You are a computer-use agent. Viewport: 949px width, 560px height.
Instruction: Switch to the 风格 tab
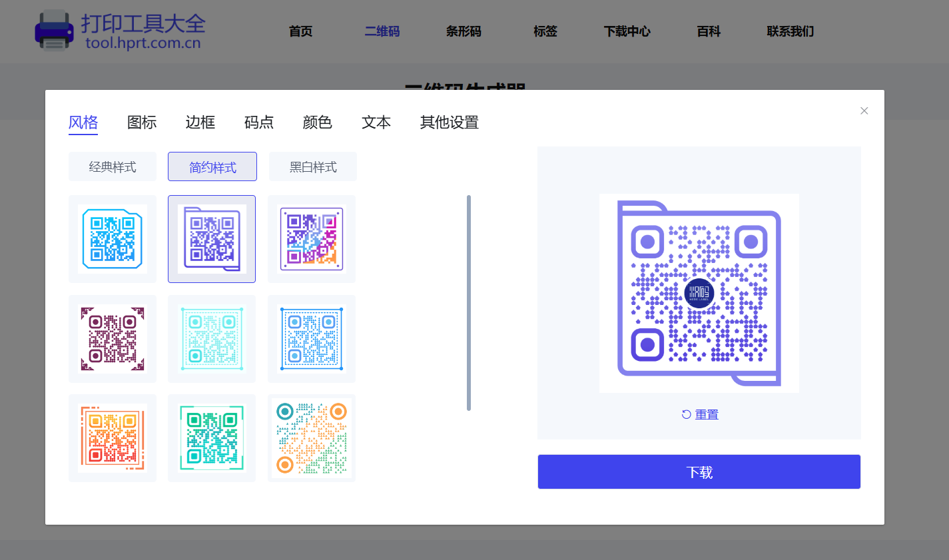coord(83,123)
